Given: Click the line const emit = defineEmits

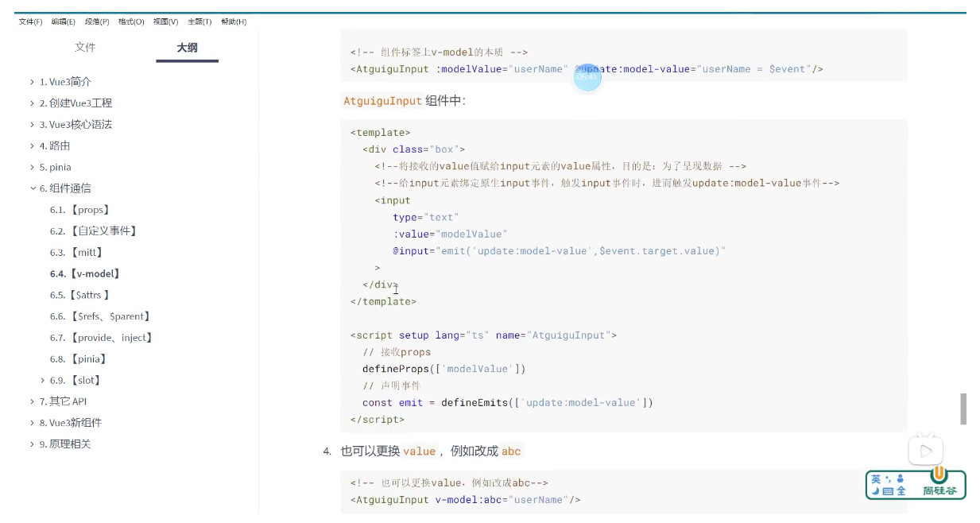Looking at the screenshot, I should [508, 402].
